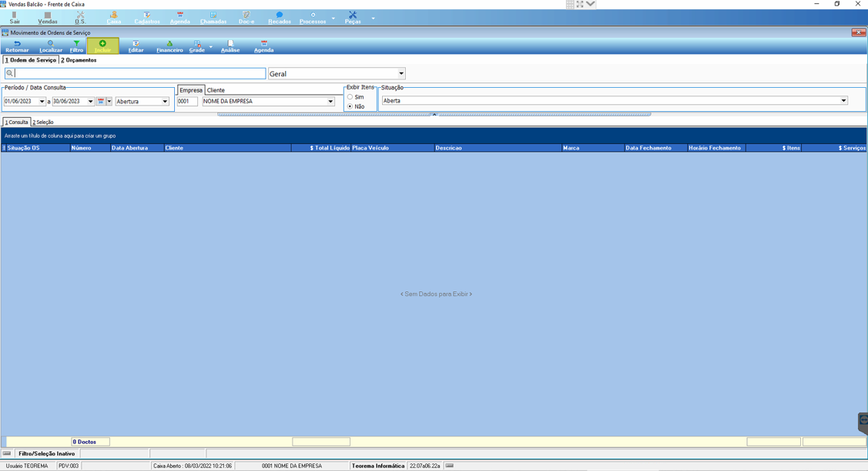The image size is (868, 471).
Task: Open the Análise report tool
Action: click(230, 46)
